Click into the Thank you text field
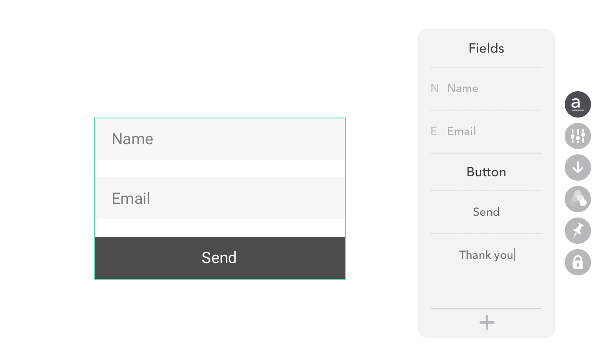Screen dimensions: 613x364 (x=487, y=255)
